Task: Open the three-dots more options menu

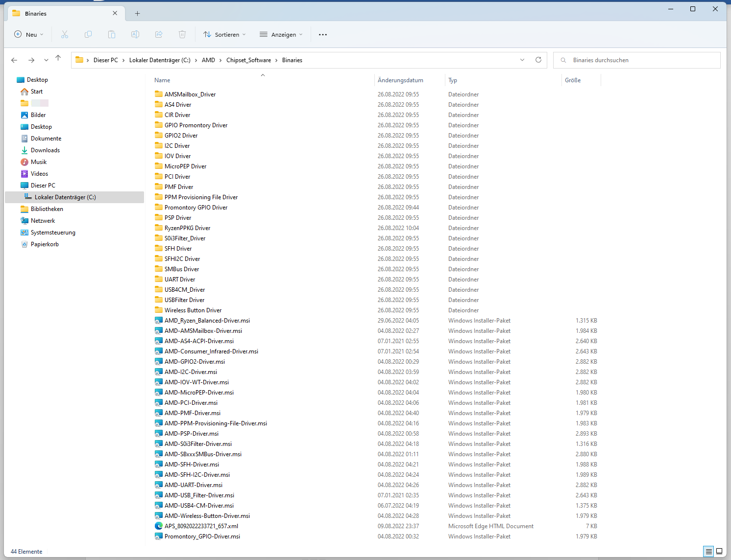Action: (323, 34)
